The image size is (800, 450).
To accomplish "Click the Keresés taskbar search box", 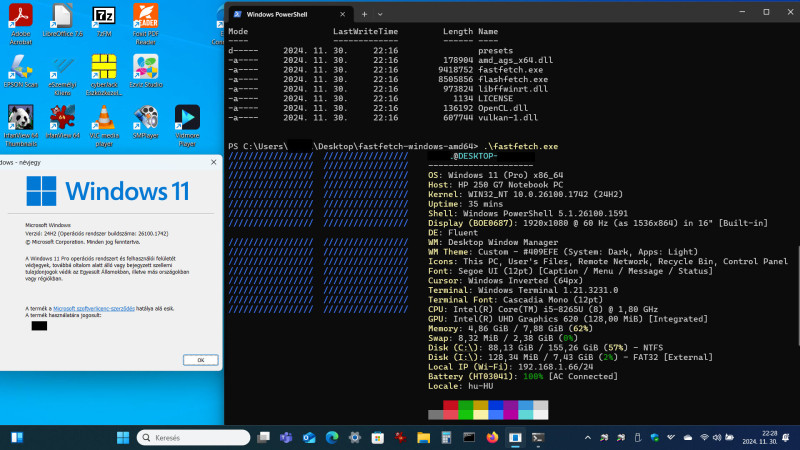I will [193, 437].
